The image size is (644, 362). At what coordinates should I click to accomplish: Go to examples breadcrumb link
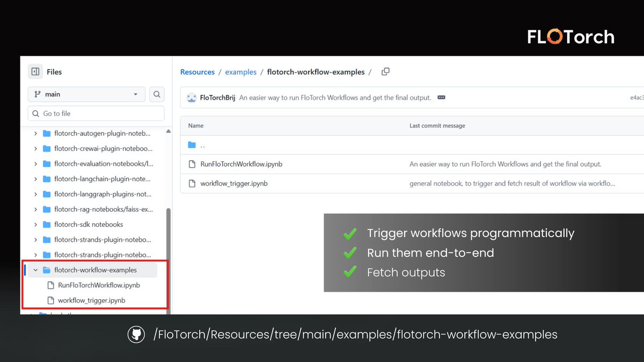[240, 72]
